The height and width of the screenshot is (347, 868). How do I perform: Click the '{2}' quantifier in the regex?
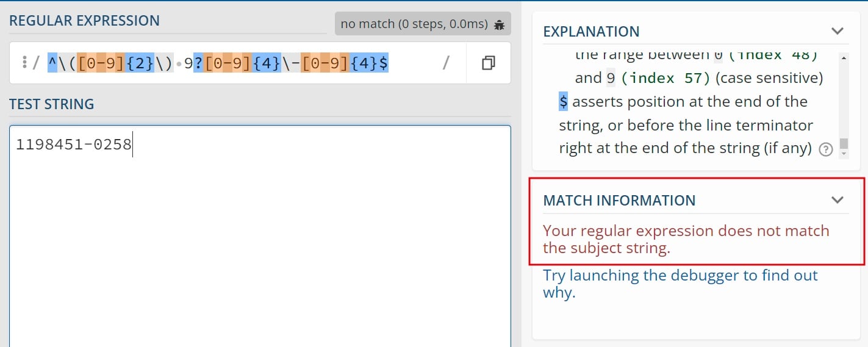[140, 62]
